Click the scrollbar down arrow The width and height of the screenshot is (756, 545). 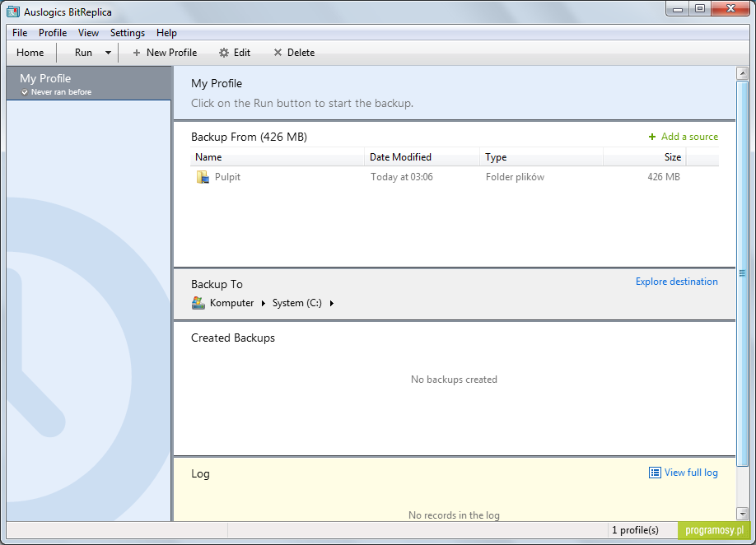(743, 514)
